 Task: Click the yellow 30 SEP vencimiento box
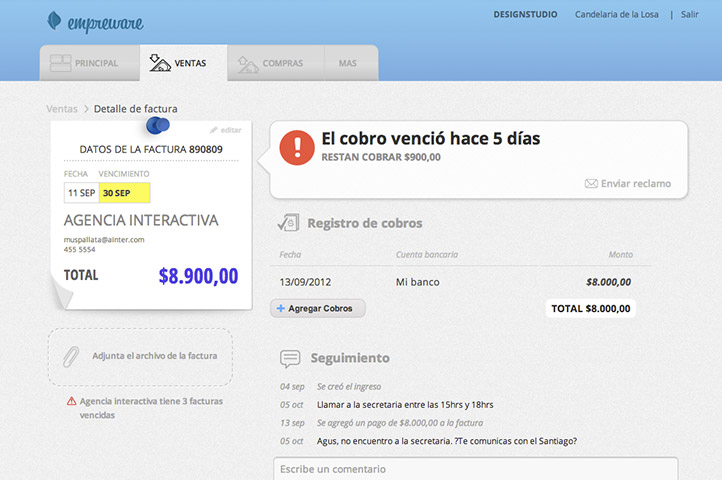pos(124,193)
